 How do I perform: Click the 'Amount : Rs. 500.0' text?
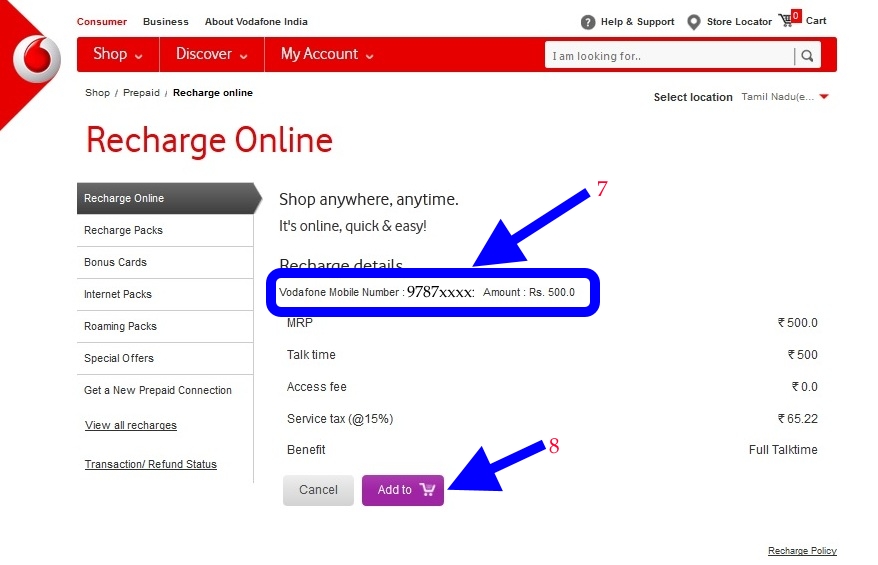[x=529, y=292]
